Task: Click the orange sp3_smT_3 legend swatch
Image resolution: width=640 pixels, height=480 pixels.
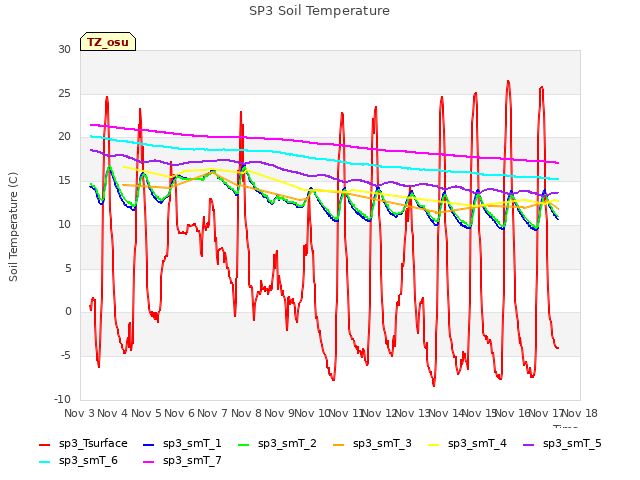Action: 339,444
